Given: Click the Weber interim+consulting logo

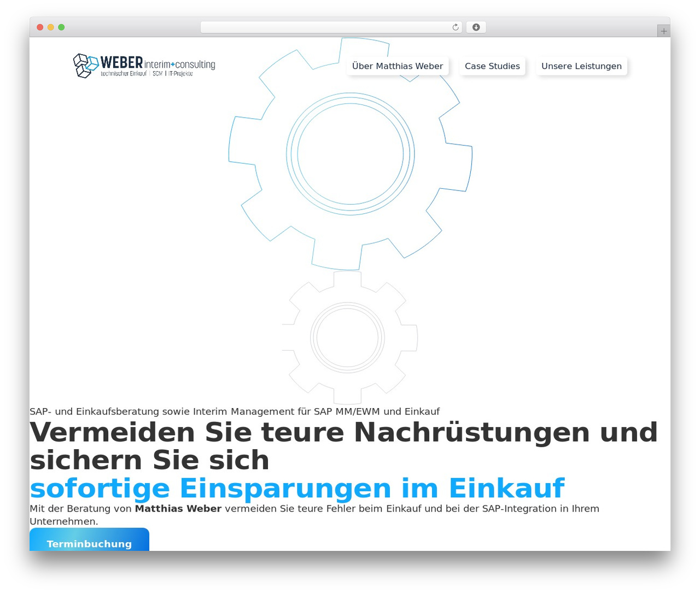Looking at the screenshot, I should click(x=144, y=66).
